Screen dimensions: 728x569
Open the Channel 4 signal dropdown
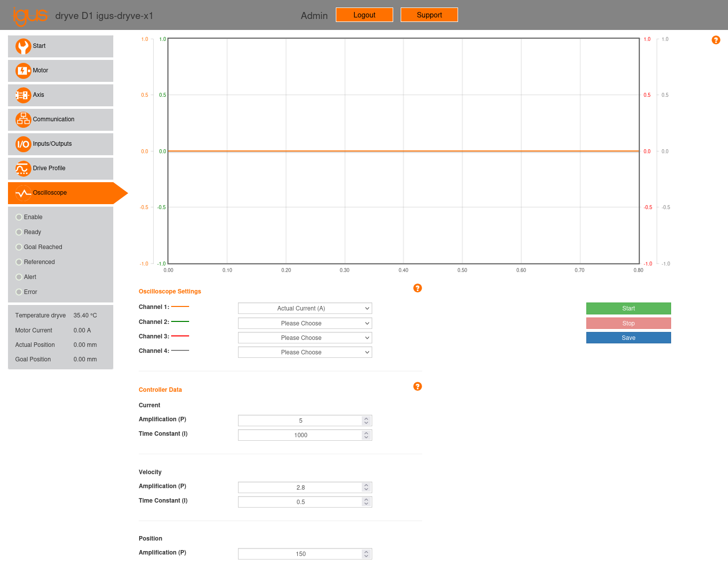pyautogui.click(x=305, y=352)
